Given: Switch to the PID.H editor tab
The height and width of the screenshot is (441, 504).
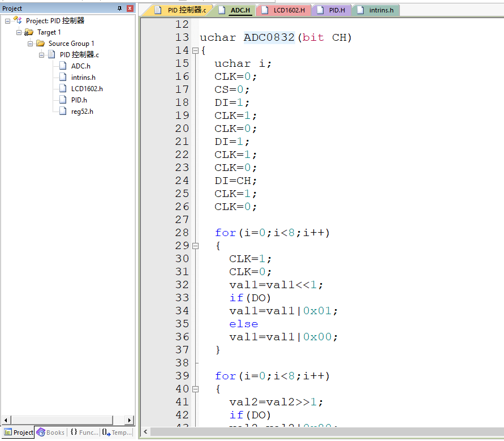Looking at the screenshot, I should tap(331, 10).
